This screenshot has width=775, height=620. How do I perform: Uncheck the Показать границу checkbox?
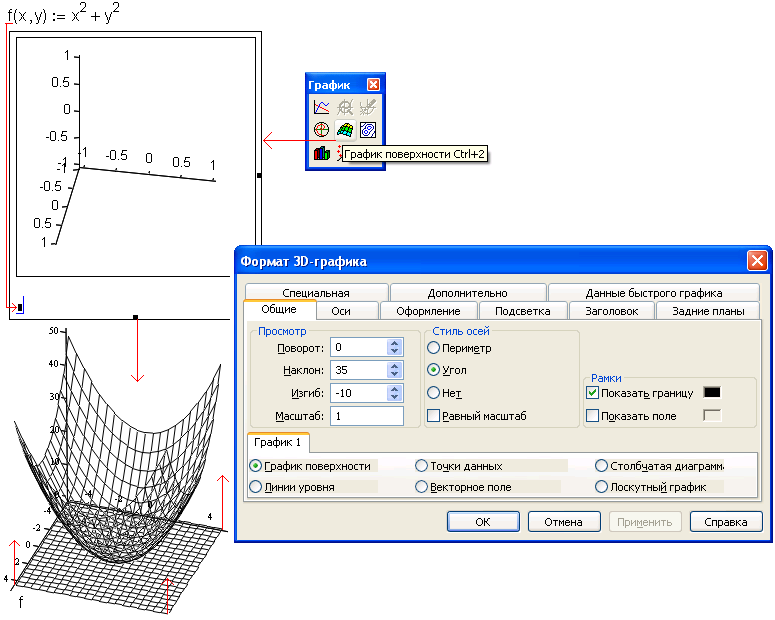pos(592,393)
